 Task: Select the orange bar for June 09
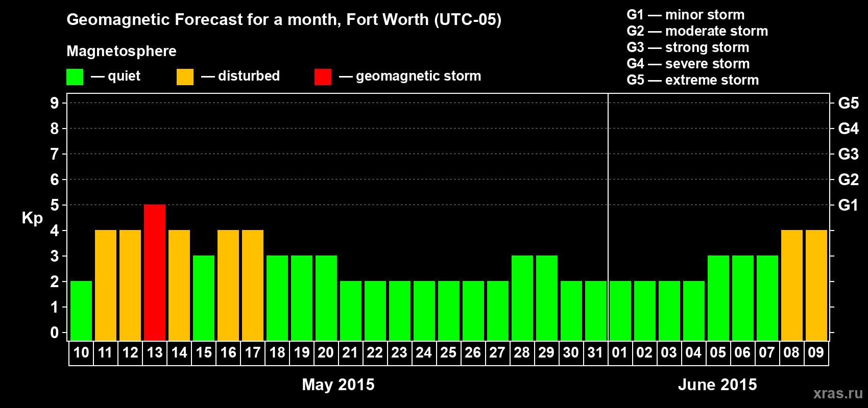pos(816,285)
